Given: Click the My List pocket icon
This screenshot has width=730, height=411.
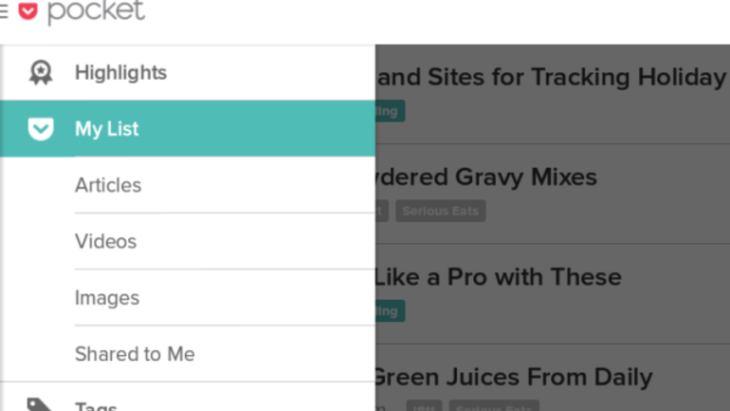Looking at the screenshot, I should click(41, 129).
